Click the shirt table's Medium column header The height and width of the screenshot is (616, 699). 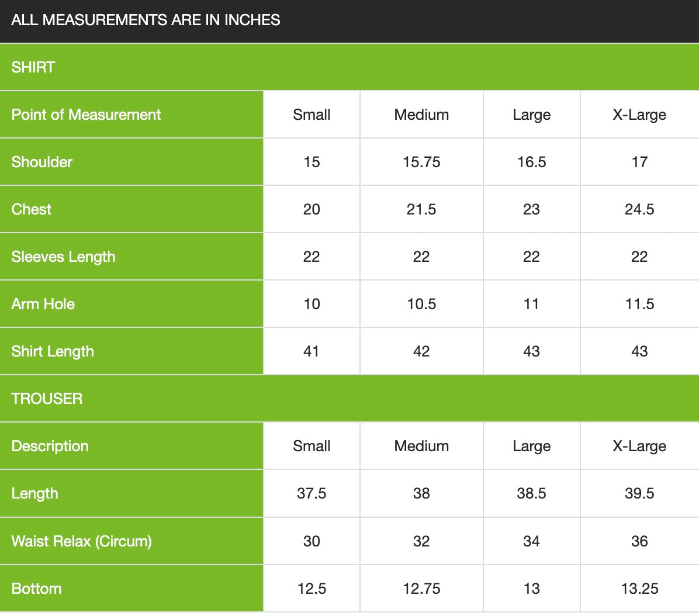421,115
